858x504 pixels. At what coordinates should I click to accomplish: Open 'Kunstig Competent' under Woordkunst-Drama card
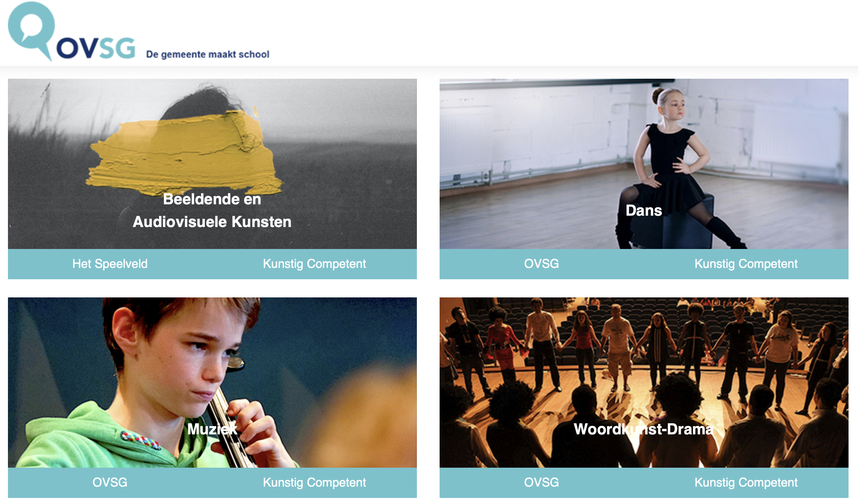[746, 482]
